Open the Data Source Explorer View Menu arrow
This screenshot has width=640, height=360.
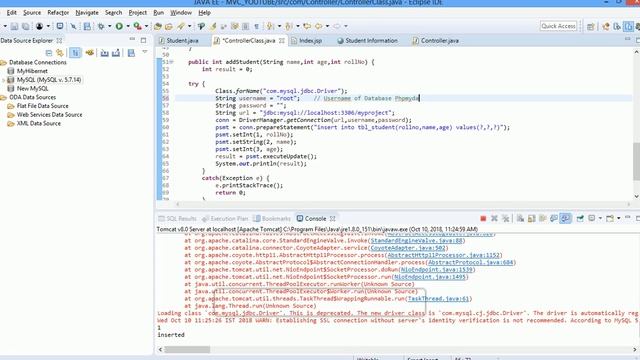click(x=144, y=52)
